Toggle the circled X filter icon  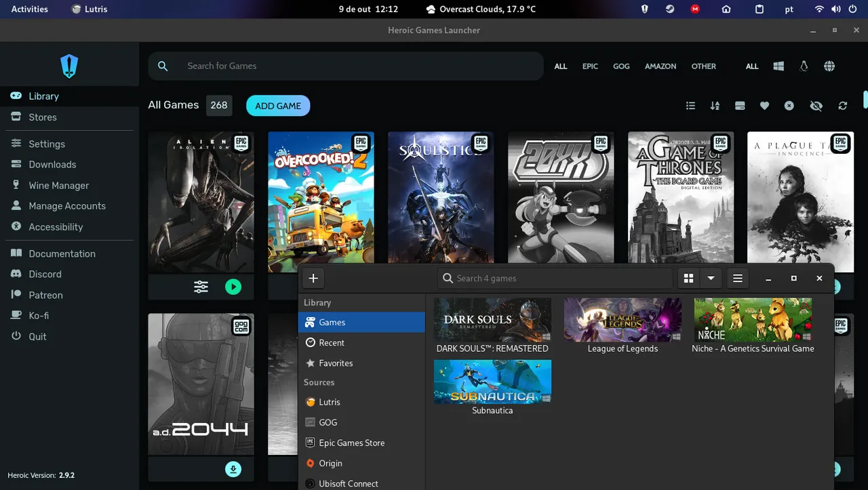[789, 106]
